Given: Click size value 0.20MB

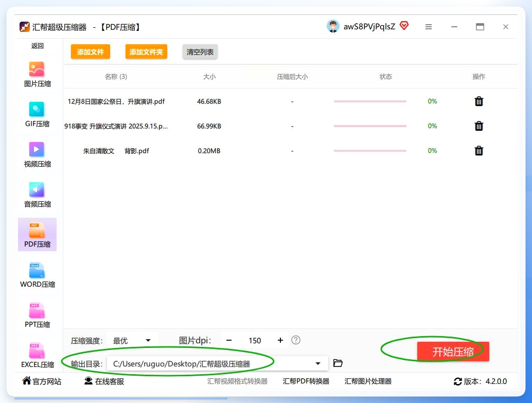Looking at the screenshot, I should click(x=209, y=151).
